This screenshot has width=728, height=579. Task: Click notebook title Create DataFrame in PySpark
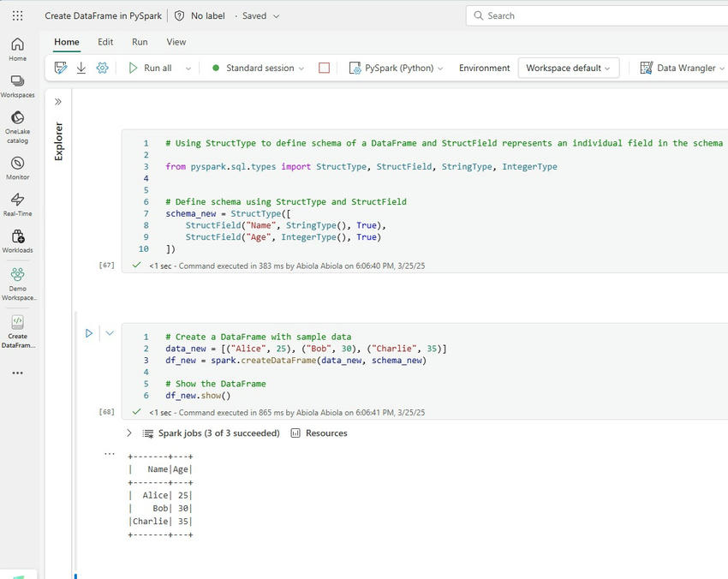[x=103, y=15]
